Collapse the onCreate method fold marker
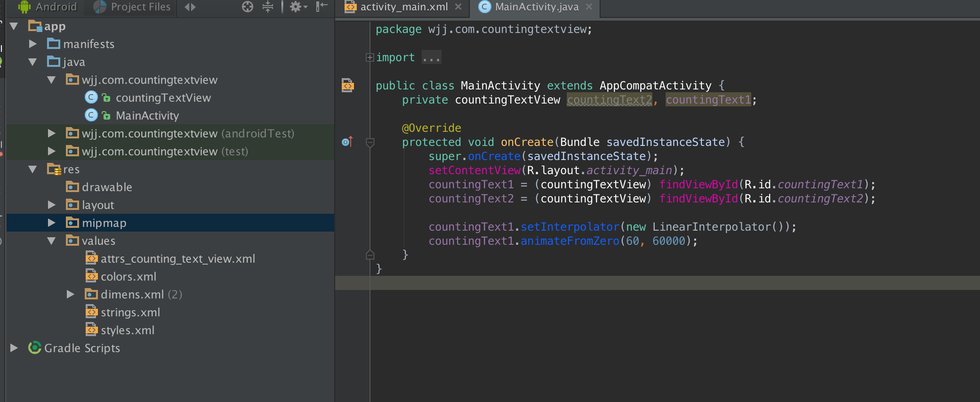Image resolution: width=980 pixels, height=402 pixels. tap(370, 142)
